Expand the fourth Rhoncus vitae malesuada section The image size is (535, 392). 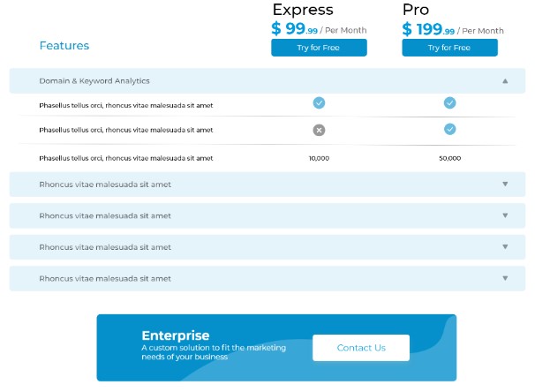click(x=505, y=278)
